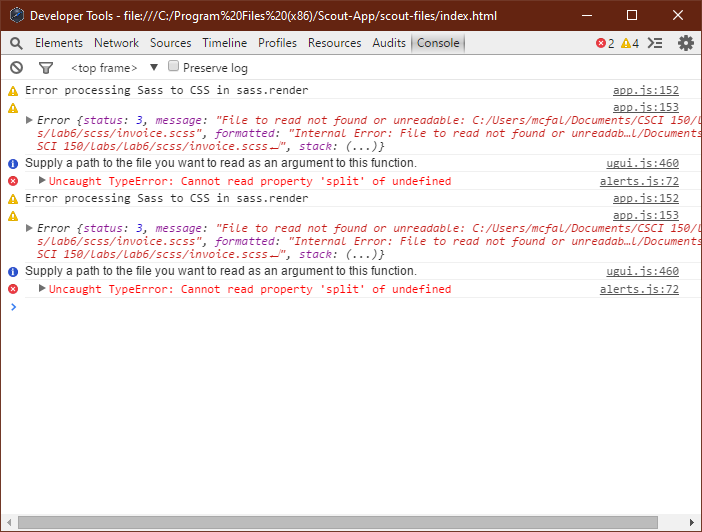Open the Resources tab
This screenshot has height=532, width=702.
(334, 43)
